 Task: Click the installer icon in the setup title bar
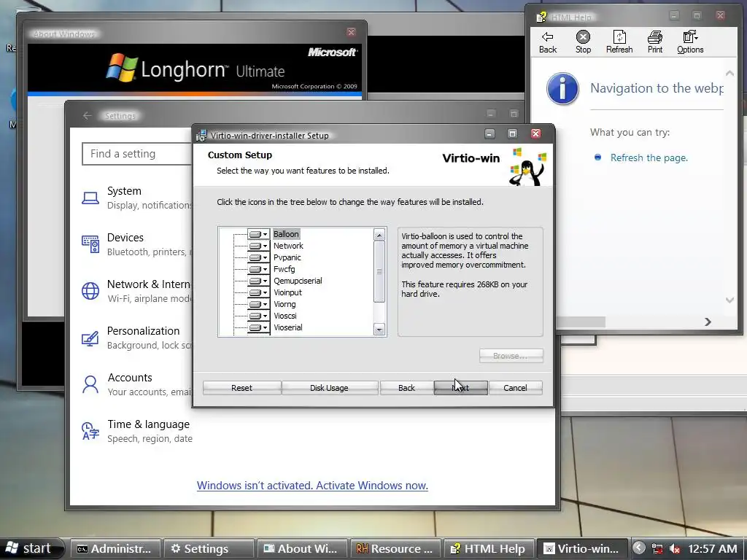click(x=201, y=135)
